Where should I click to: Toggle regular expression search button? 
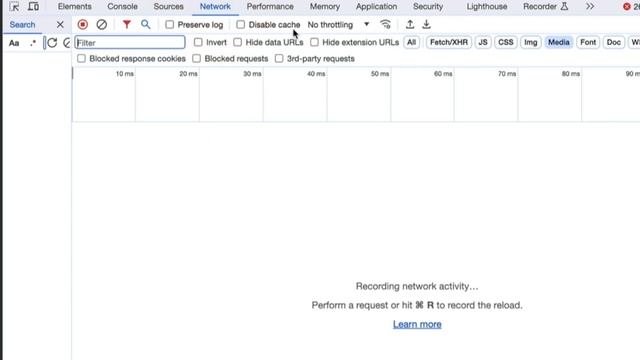coord(33,43)
